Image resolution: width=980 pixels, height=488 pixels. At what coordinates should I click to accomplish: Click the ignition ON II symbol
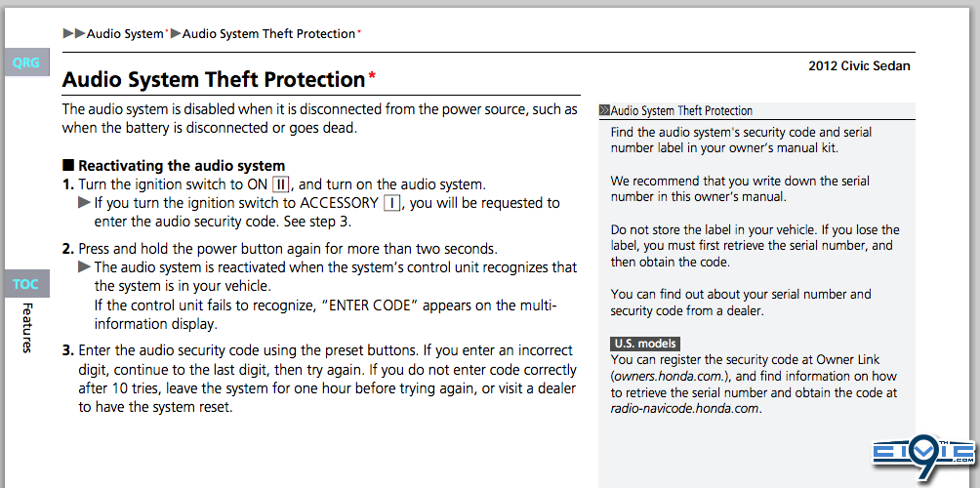pyautogui.click(x=281, y=184)
